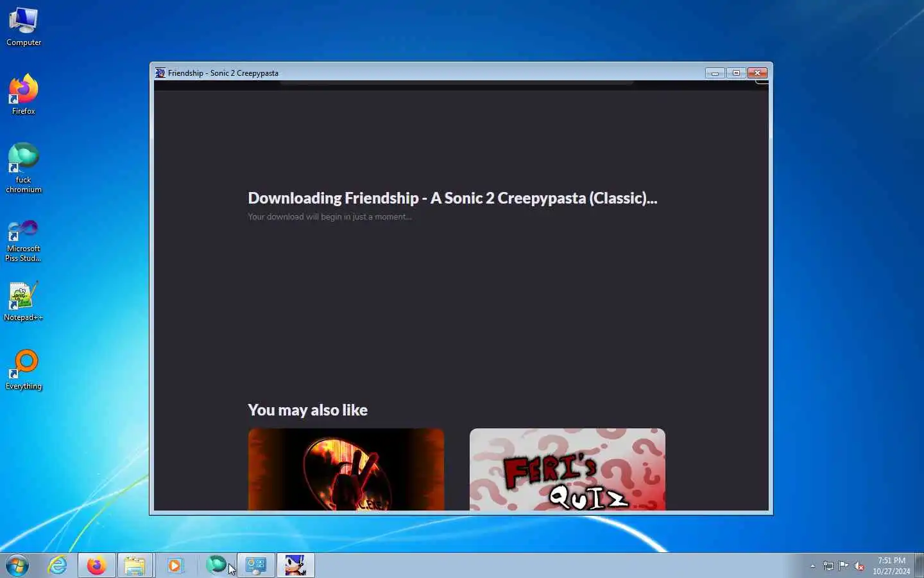The width and height of the screenshot is (924, 578).
Task: Click the Windows Start button
Action: pos(17,566)
